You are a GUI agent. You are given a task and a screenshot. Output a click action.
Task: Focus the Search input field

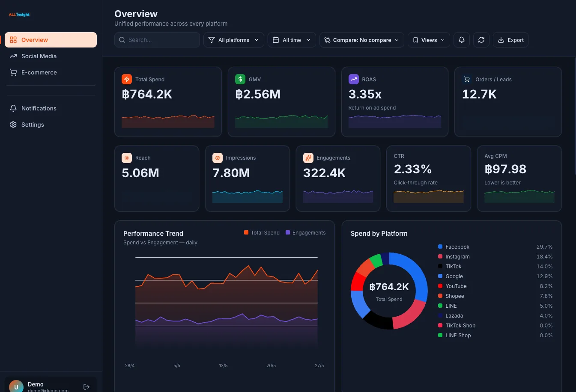(157, 40)
